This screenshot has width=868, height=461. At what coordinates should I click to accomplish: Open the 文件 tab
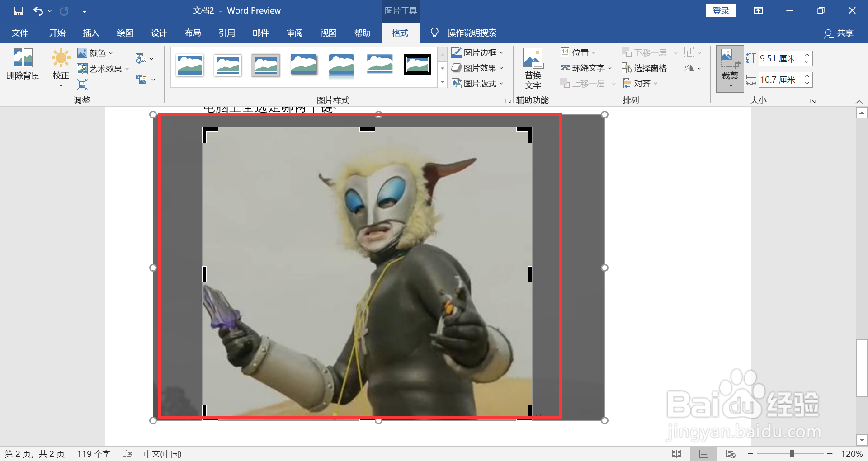tap(20, 33)
